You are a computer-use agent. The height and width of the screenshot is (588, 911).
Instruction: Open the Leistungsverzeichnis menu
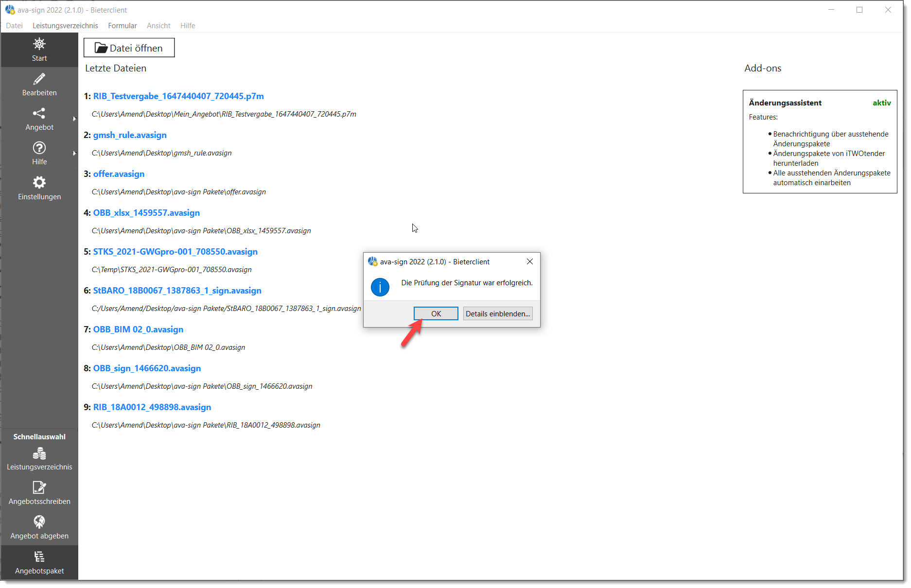point(65,26)
